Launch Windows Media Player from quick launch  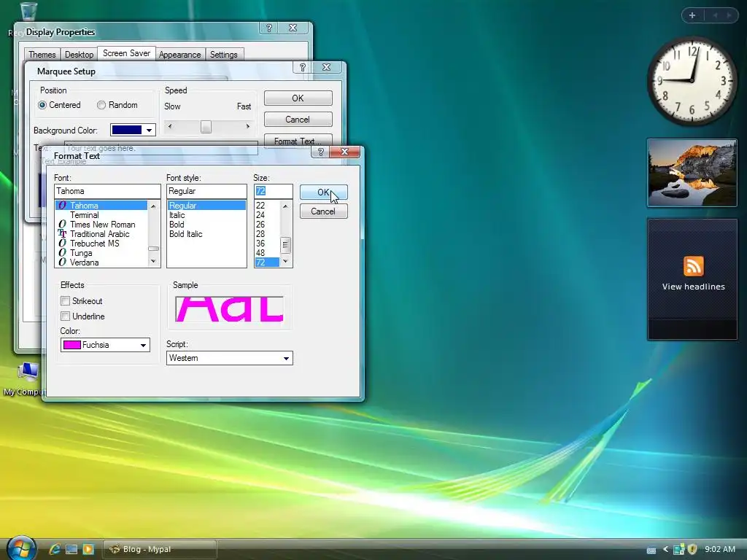(x=88, y=549)
